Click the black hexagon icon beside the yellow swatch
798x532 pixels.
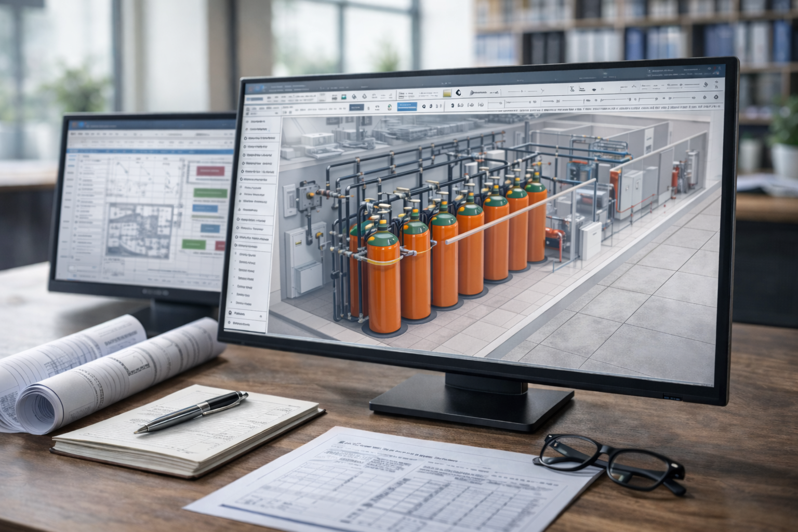459,92
